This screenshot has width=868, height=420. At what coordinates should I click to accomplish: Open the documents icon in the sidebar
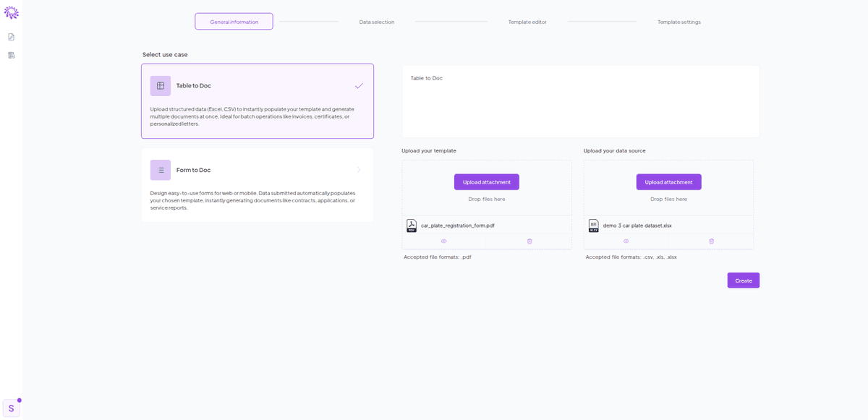click(x=10, y=36)
